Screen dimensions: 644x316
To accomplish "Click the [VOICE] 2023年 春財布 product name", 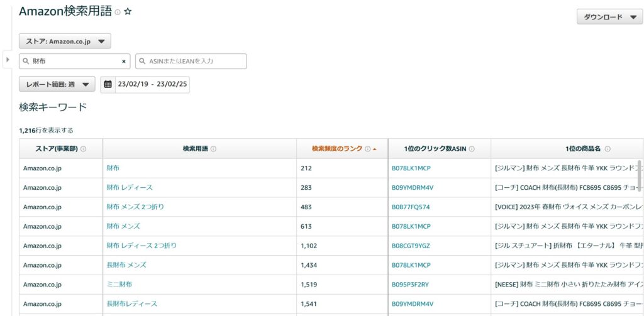I will click(x=569, y=207).
